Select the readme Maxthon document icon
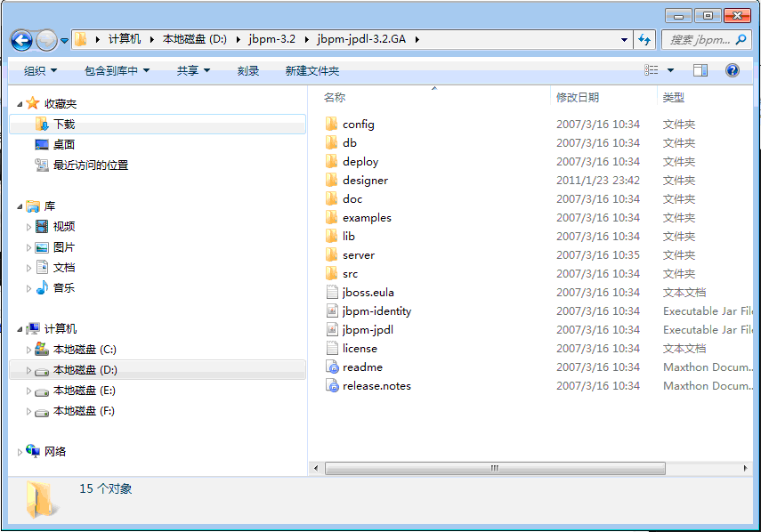 (x=333, y=367)
